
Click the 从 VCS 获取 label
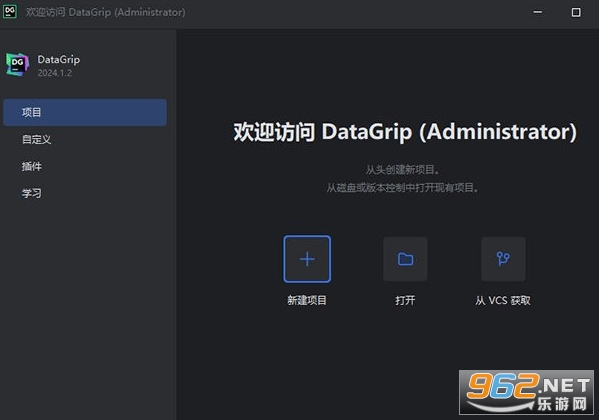503,300
